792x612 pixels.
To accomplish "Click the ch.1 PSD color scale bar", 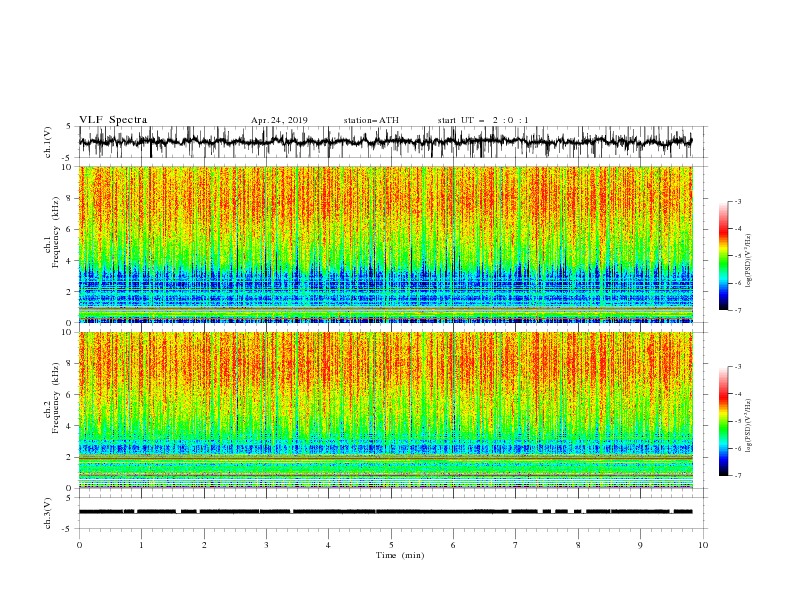I will pyautogui.click(x=723, y=255).
